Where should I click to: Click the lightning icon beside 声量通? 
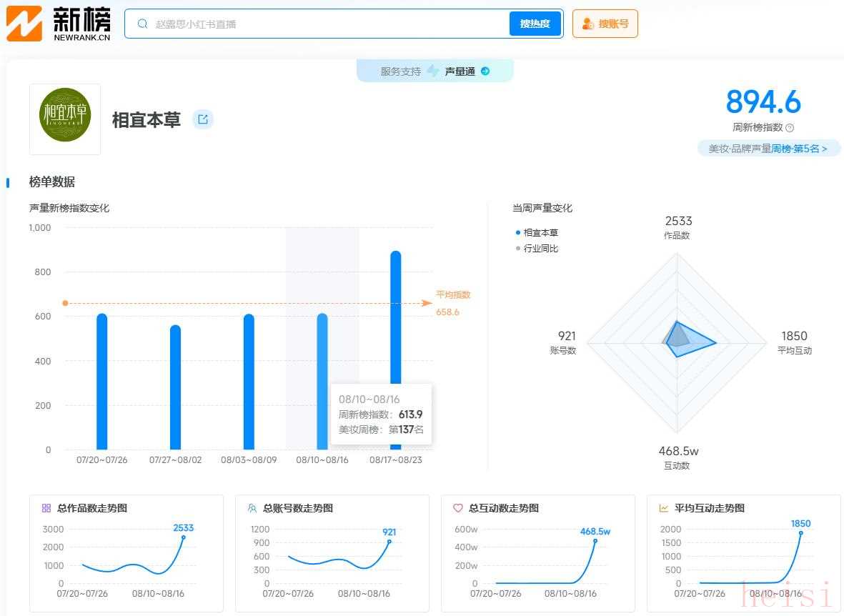[x=433, y=71]
